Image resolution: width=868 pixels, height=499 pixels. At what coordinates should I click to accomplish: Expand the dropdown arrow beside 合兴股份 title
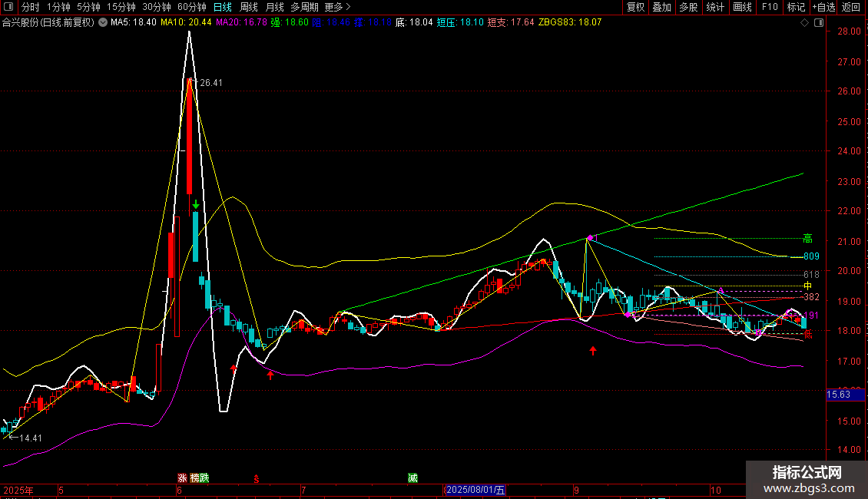pos(103,23)
